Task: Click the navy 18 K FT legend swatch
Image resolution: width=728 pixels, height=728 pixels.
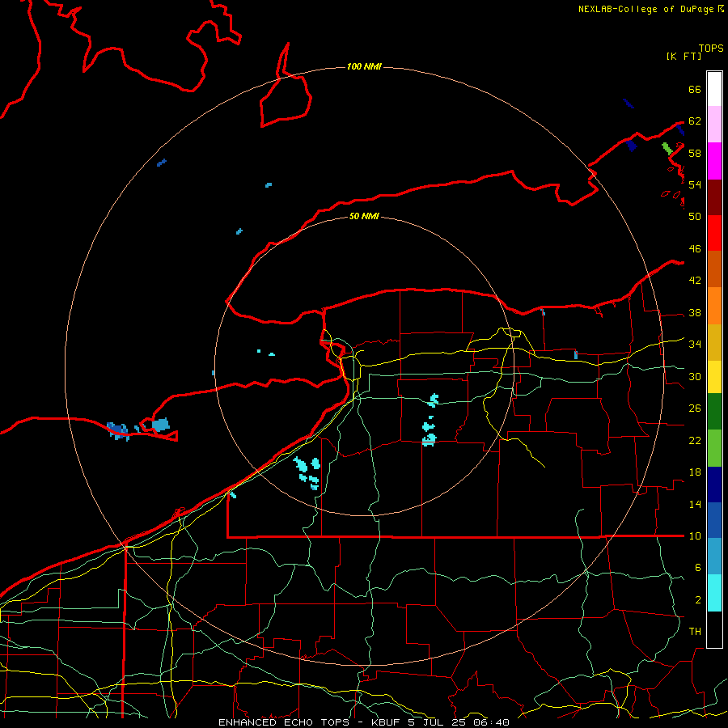Action: click(714, 485)
